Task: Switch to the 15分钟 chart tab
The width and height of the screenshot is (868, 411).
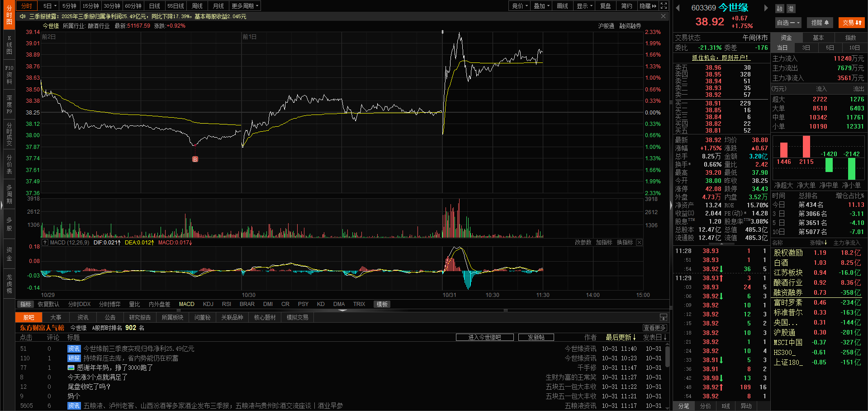Action: [90, 6]
